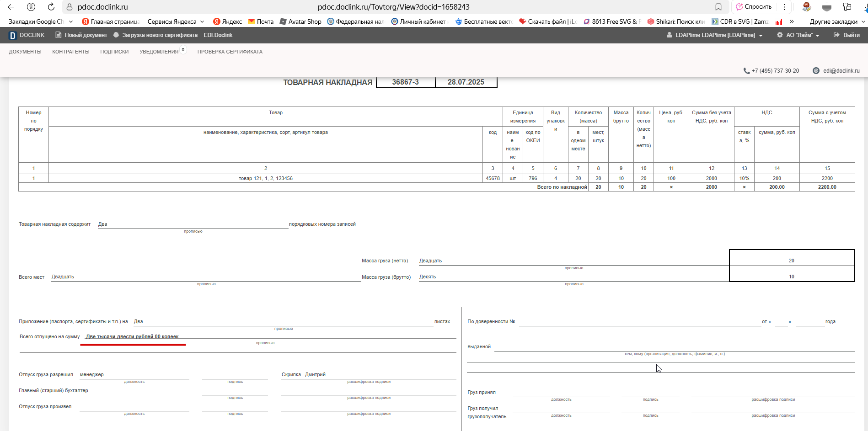Click the snail-with-pencil extension icon
Image resolution: width=868 pixels, height=431 pixels.
tap(806, 7)
